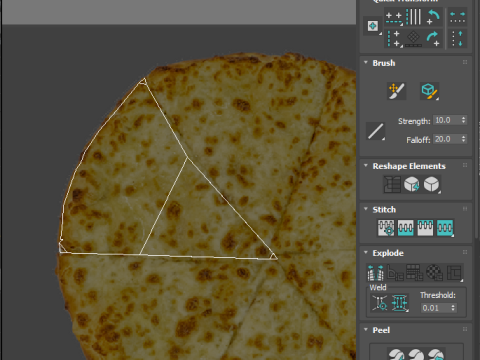
Task: Align selection horizontally to pivot
Action: 394,17
